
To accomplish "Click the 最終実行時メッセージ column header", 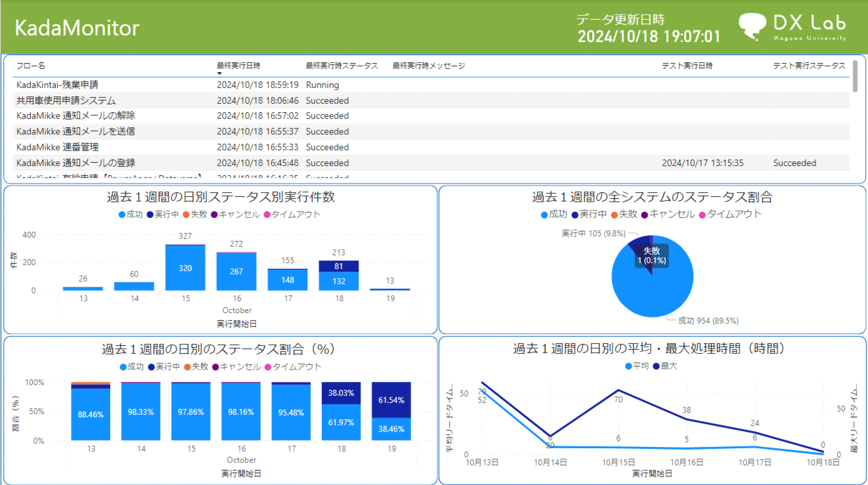I will point(428,66).
